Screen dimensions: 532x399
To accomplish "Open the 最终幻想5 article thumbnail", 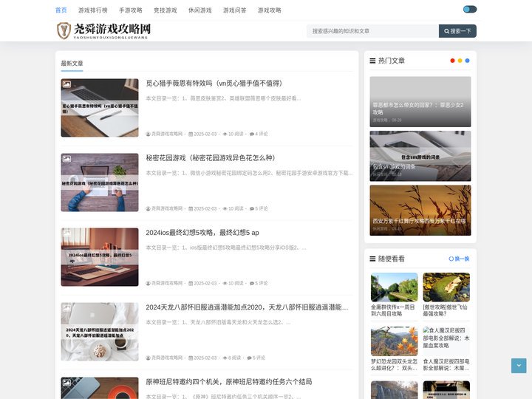I will click(x=100, y=257).
